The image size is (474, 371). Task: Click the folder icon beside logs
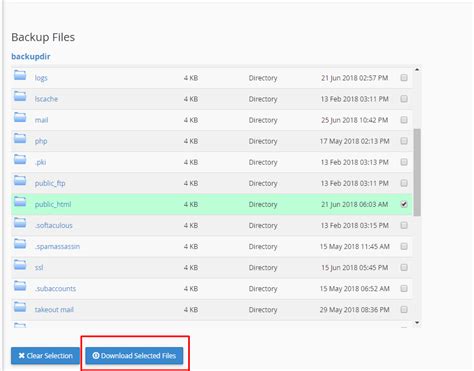(20, 75)
